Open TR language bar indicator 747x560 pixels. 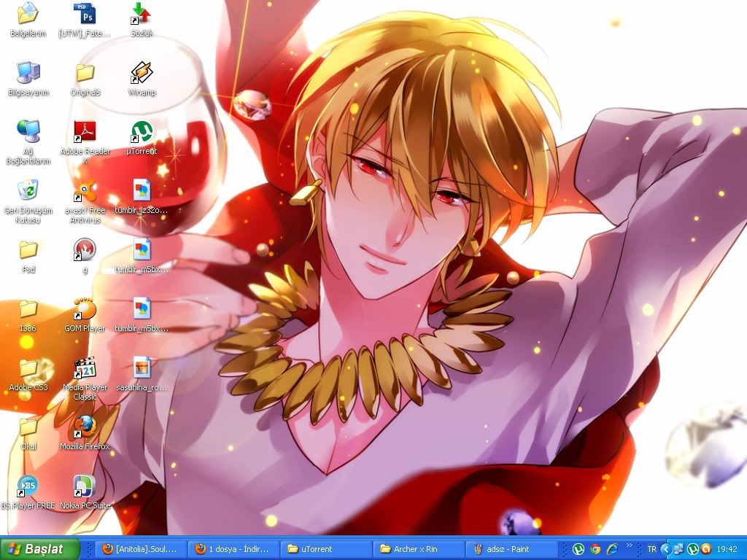pyautogui.click(x=651, y=549)
